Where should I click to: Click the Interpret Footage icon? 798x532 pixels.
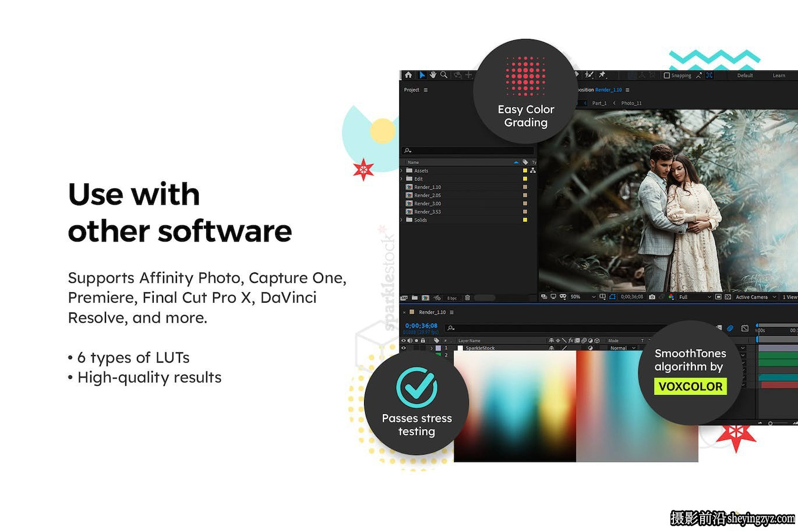[404, 297]
